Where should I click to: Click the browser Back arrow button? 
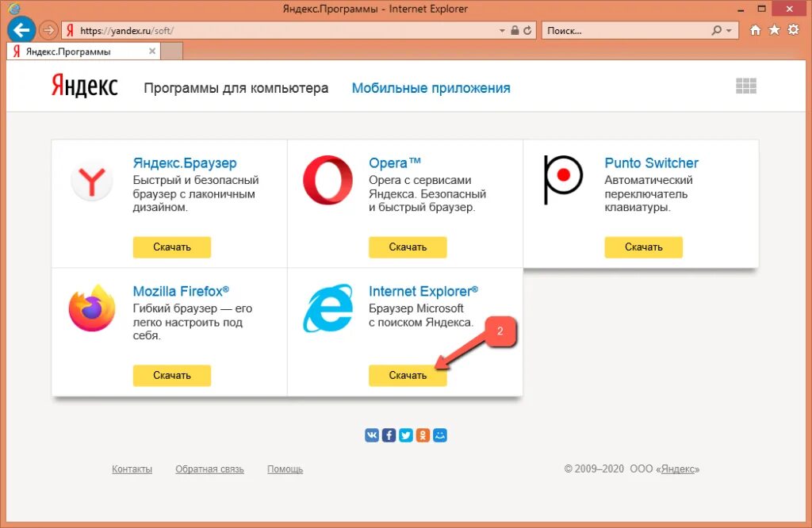pos(21,30)
